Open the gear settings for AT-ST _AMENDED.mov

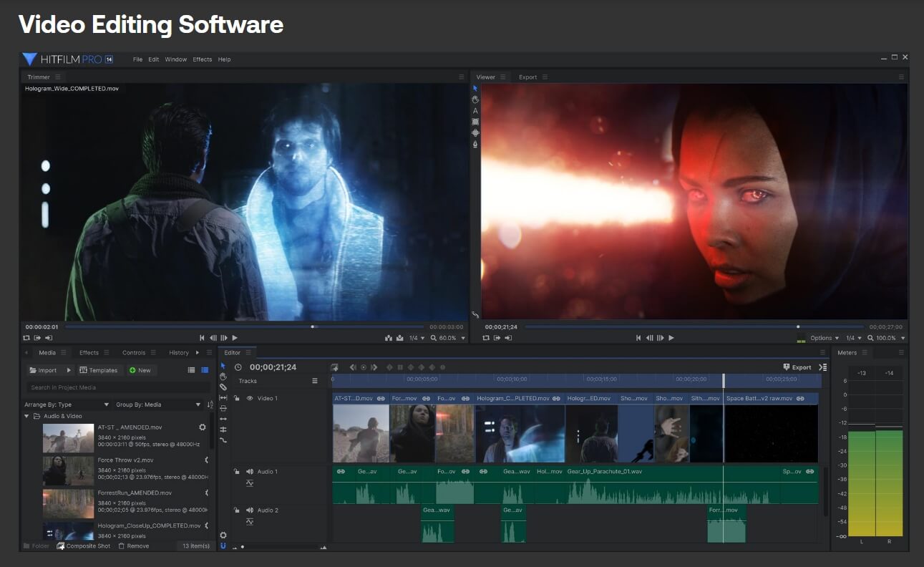coord(203,427)
